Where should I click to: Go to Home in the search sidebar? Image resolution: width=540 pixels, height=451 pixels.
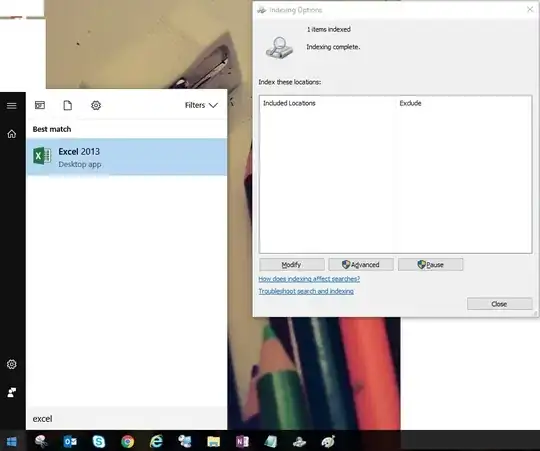tap(12, 134)
